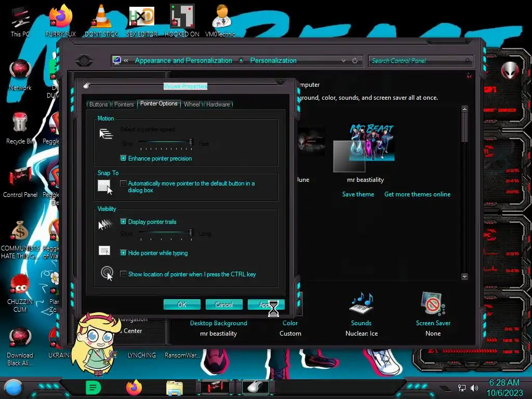532x399 pixels.
Task: Switch to Personalization taskbar window
Action: point(215,387)
